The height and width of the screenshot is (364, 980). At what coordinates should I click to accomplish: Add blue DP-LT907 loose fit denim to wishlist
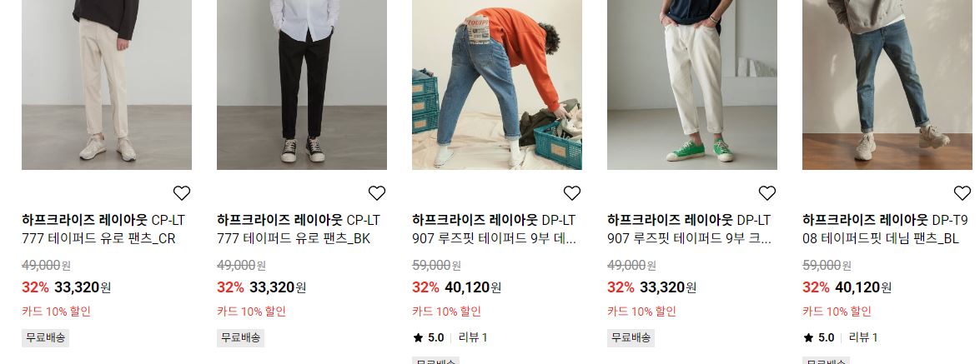pos(572,193)
